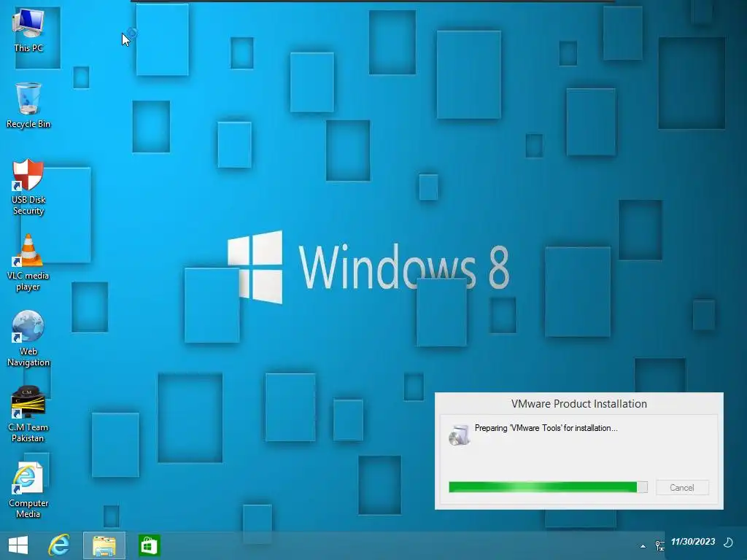Viewport: 747px width, 560px height.
Task: Click the VMware Product Installation title
Action: [x=578, y=404]
